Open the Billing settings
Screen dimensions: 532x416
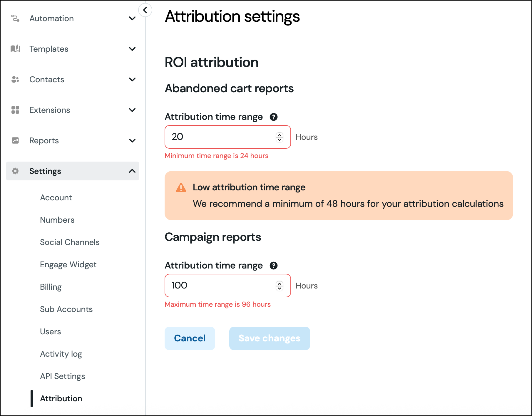51,287
